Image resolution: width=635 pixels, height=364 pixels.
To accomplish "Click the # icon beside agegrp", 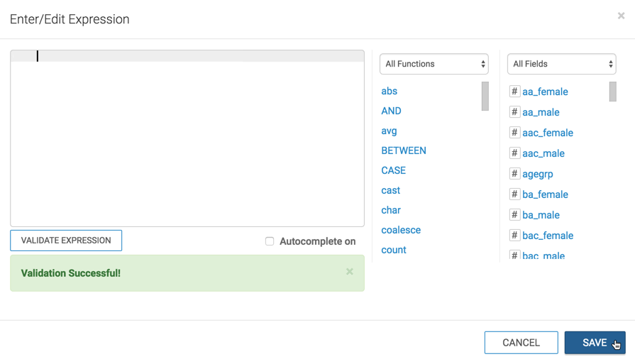I will (x=515, y=174).
